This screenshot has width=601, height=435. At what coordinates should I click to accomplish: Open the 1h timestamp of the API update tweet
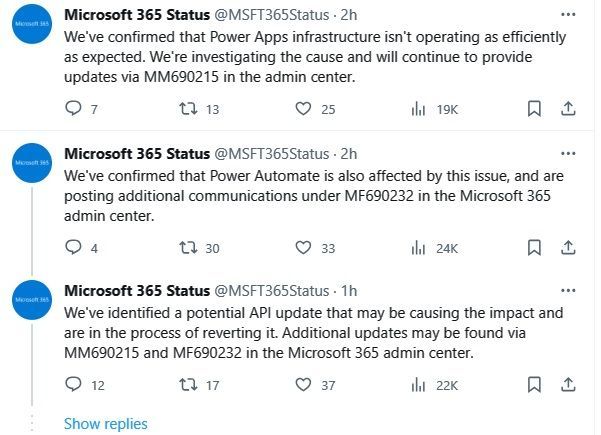(349, 291)
